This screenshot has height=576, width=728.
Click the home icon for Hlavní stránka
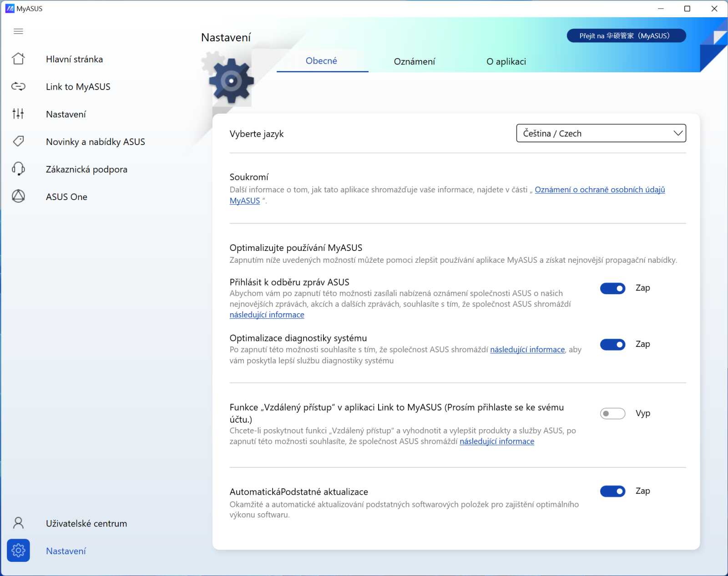click(18, 59)
